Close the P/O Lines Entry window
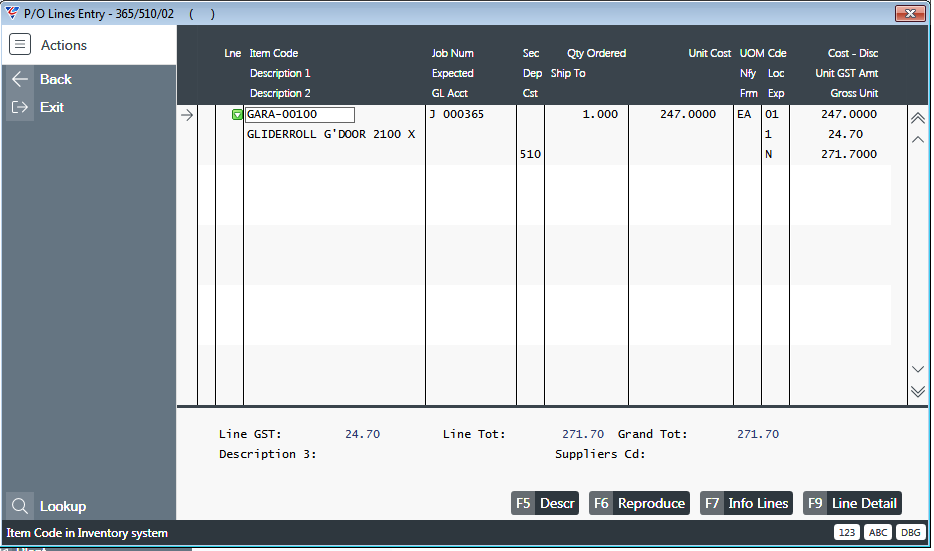 point(910,13)
